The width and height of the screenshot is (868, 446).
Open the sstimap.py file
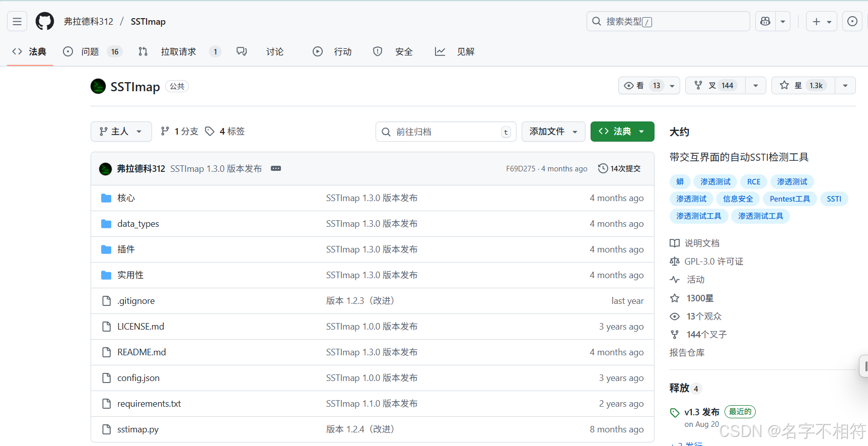pyautogui.click(x=138, y=429)
